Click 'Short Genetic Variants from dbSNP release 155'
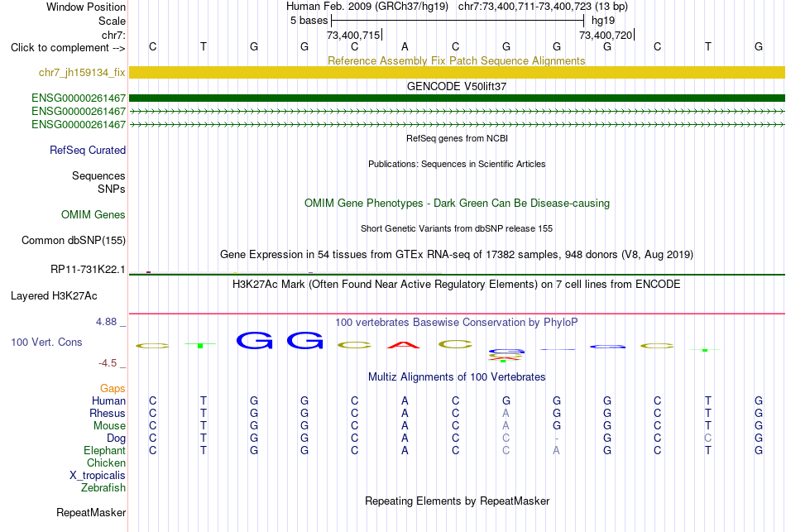Screen dimensions: 786x532 (x=457, y=228)
